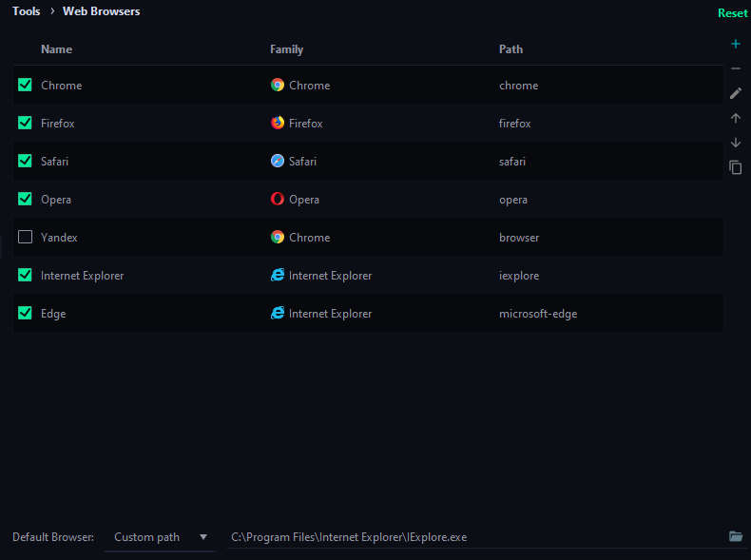Click Firefox family text

305,123
